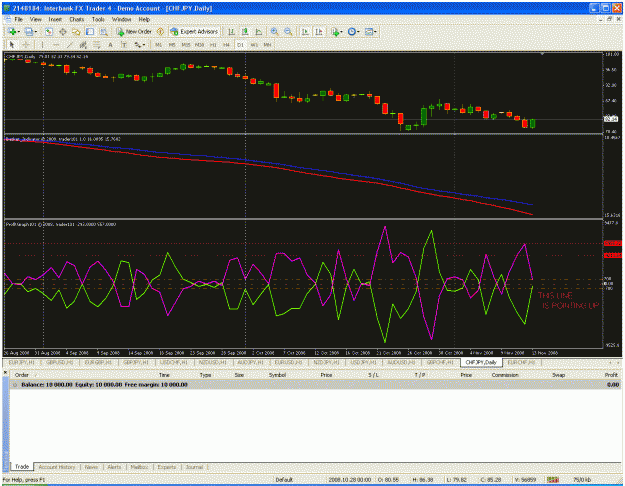Image resolution: width=625 pixels, height=486 pixels.
Task: Click the Indicators list icon
Action: click(335, 31)
